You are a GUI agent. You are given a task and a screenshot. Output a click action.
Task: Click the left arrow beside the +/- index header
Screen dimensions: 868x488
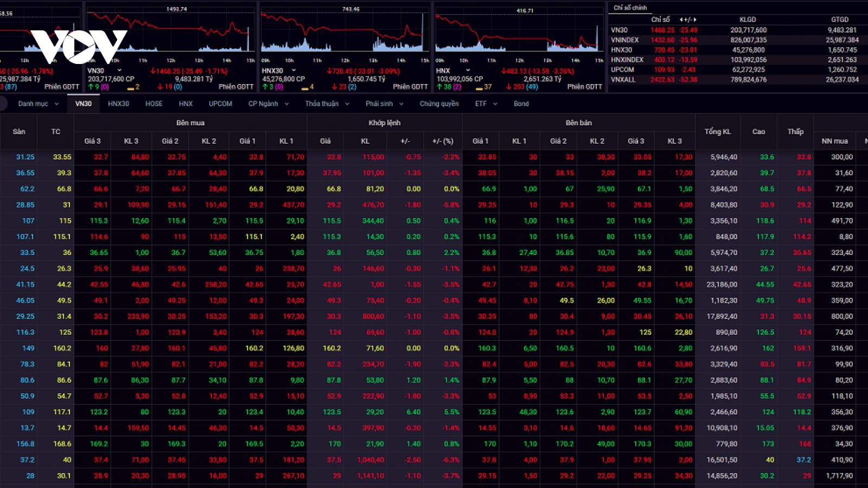click(x=681, y=20)
